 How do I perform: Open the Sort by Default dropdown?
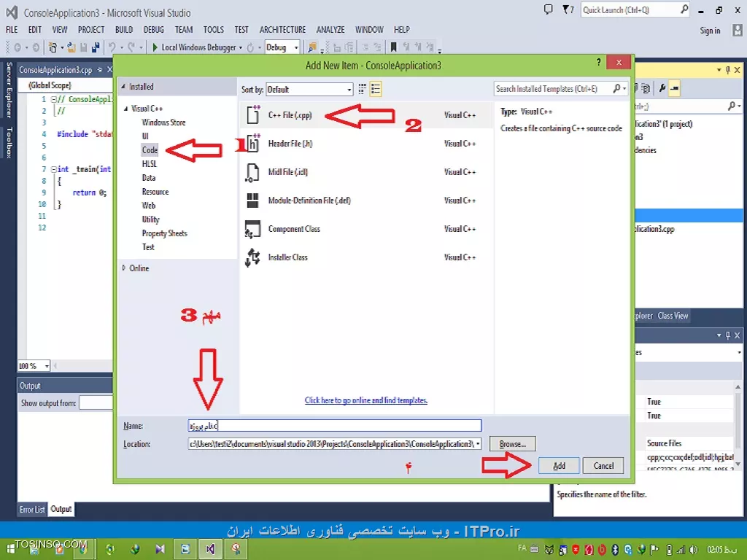pos(309,90)
